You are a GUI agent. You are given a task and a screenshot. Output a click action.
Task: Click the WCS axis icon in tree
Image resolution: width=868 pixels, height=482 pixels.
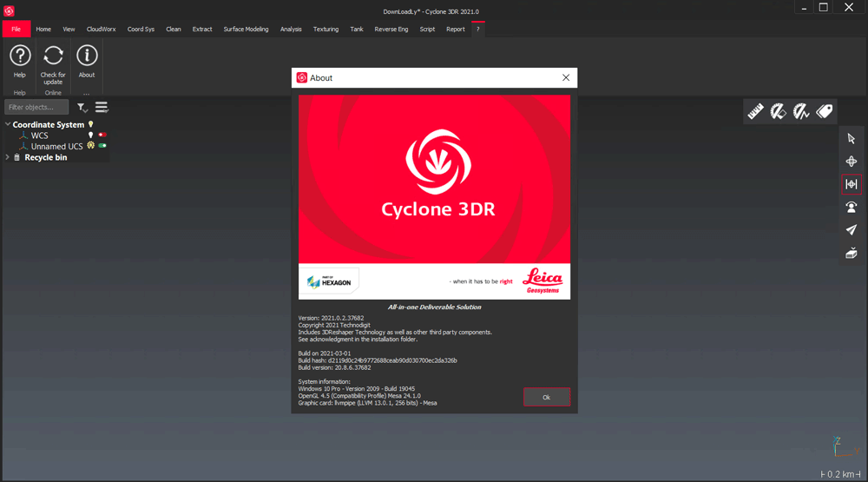coord(23,135)
